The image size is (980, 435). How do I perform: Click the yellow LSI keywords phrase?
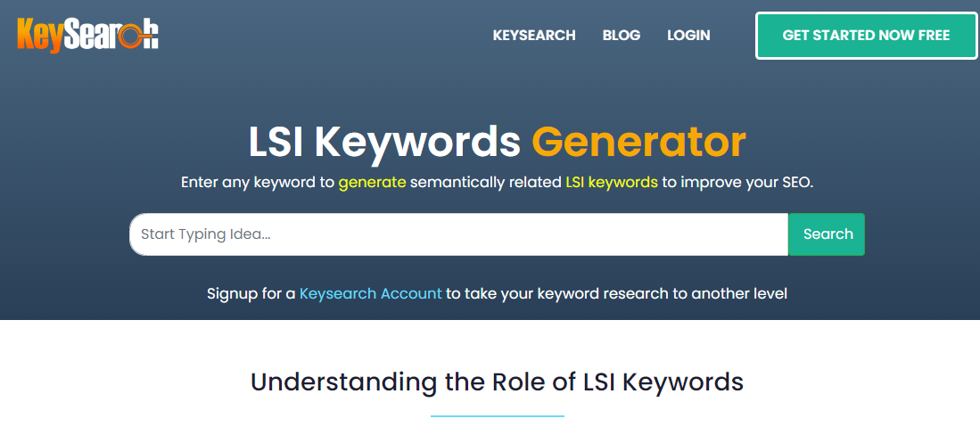coord(611,183)
